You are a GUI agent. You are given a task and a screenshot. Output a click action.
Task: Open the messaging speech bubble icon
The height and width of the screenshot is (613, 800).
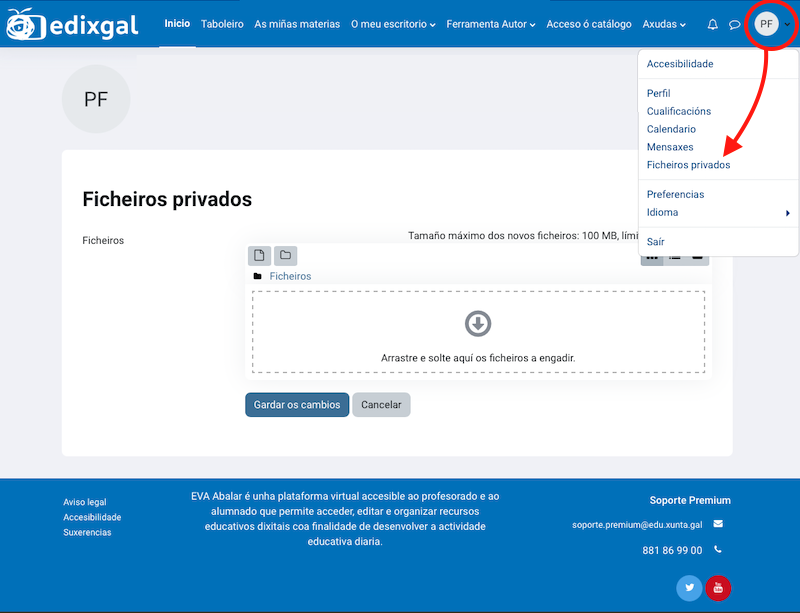(735, 24)
